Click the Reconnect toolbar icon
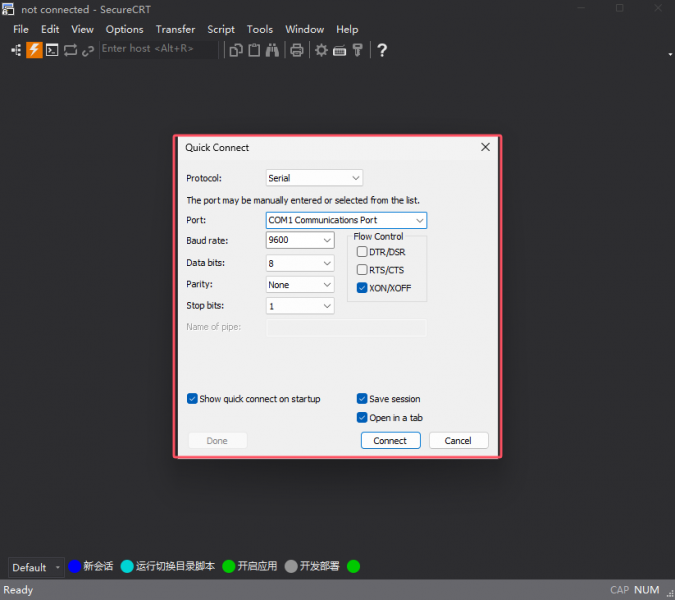 pyautogui.click(x=70, y=50)
